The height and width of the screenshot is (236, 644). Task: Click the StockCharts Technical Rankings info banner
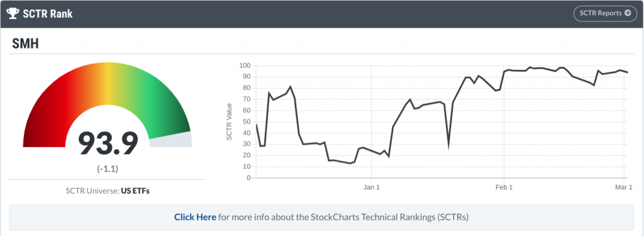coord(321,218)
